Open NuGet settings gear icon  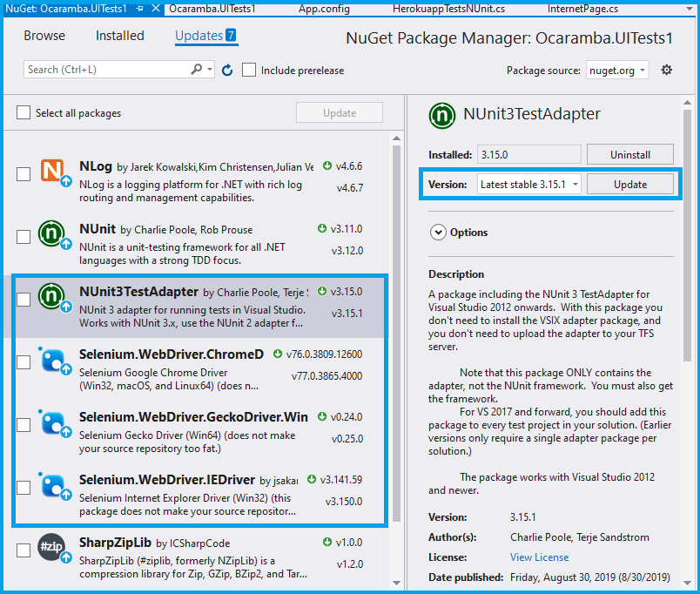click(x=667, y=70)
